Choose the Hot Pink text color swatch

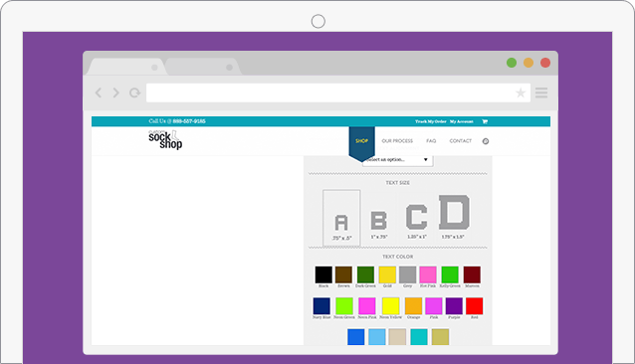[428, 275]
